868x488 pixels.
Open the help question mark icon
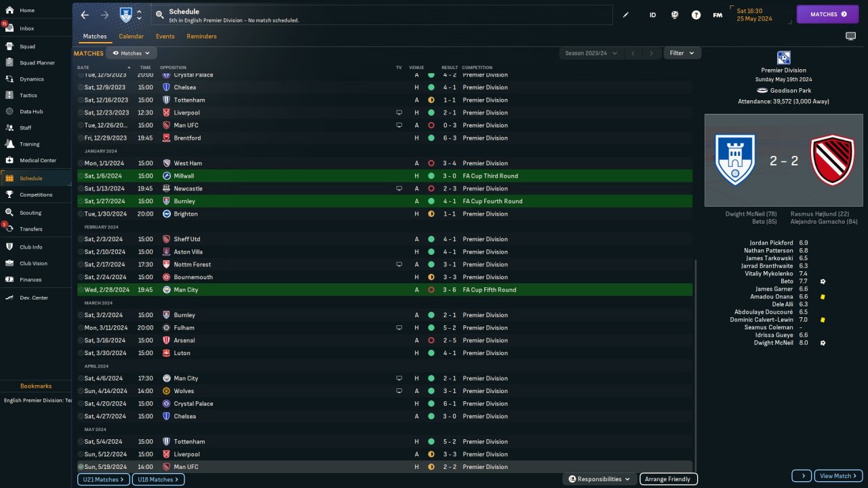tap(696, 15)
